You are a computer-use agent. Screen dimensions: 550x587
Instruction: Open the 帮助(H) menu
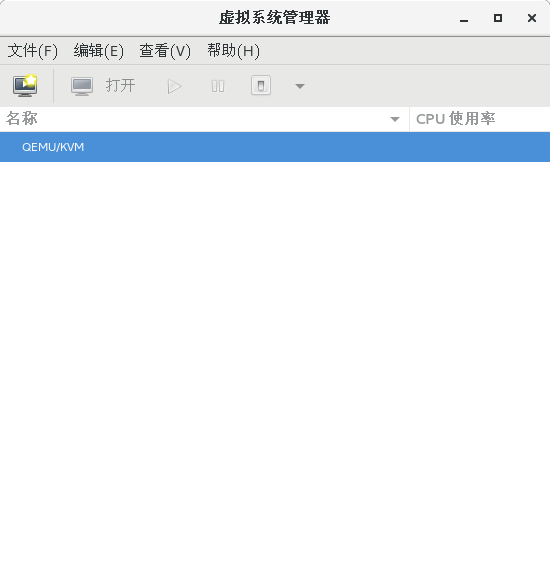tap(234, 51)
